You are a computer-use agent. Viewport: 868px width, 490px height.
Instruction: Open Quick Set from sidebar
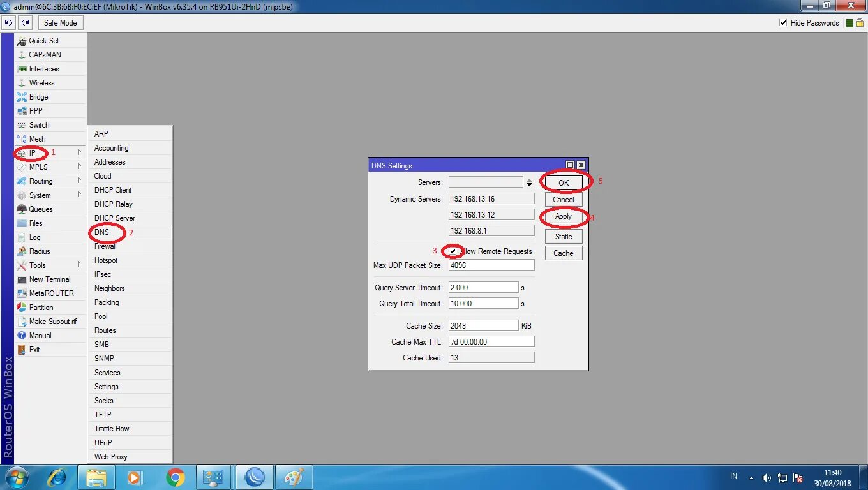coord(50,40)
